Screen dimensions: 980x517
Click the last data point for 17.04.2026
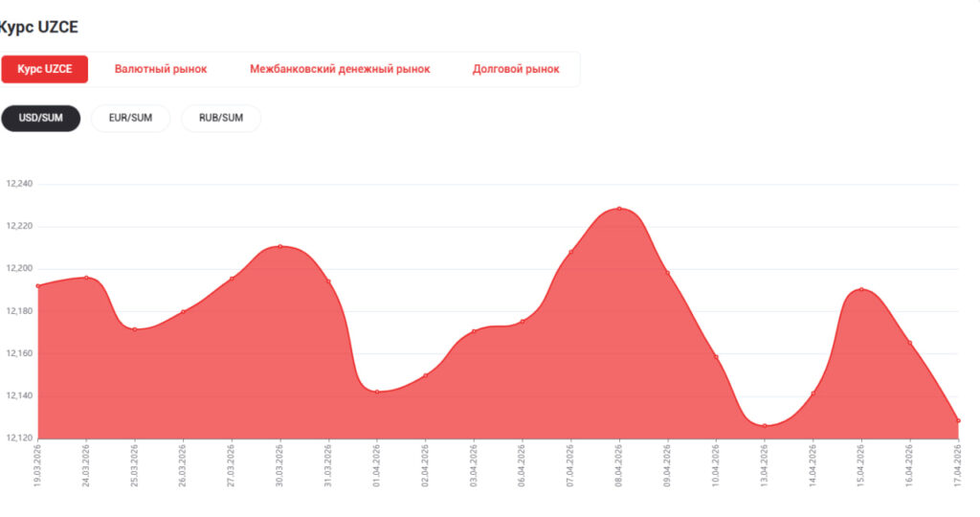[957, 421]
